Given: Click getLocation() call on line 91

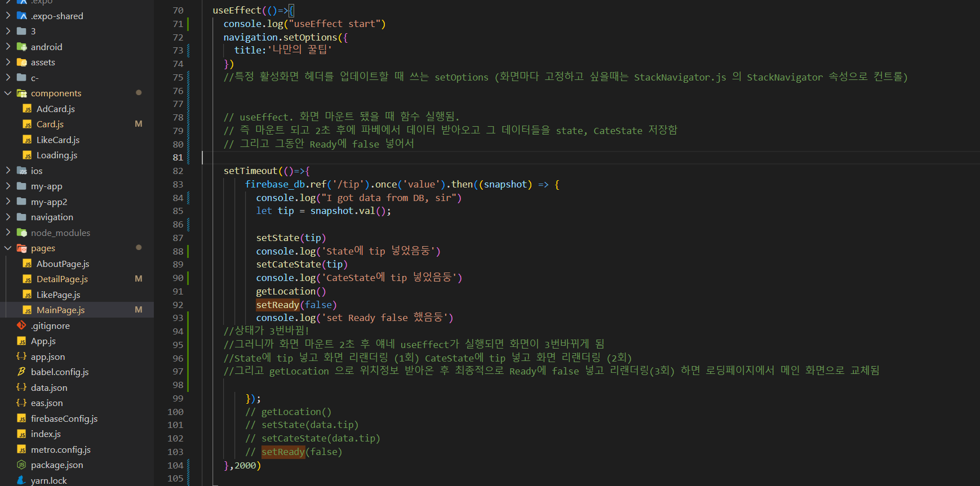Looking at the screenshot, I should click(x=291, y=291).
